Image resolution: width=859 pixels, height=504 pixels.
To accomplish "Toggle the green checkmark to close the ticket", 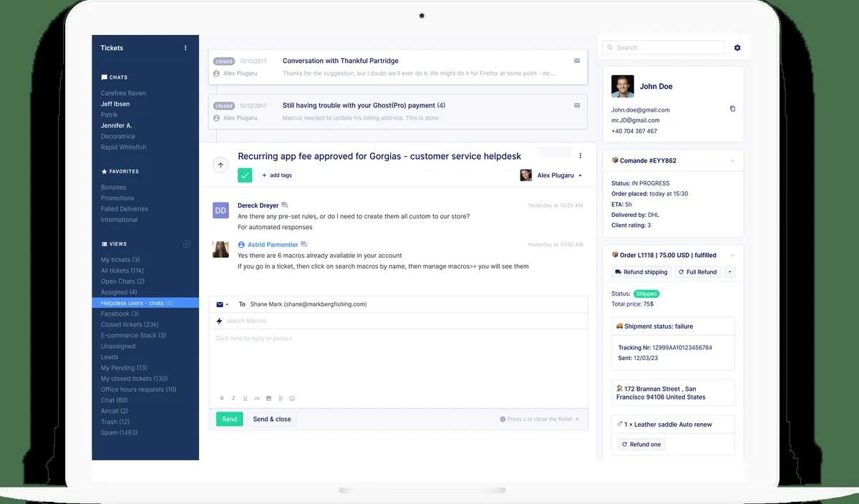I will [x=245, y=175].
